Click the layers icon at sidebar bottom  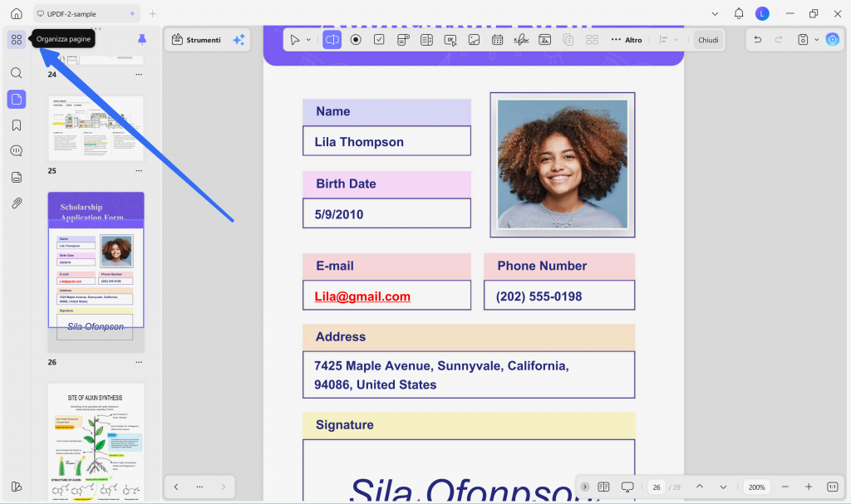click(17, 487)
